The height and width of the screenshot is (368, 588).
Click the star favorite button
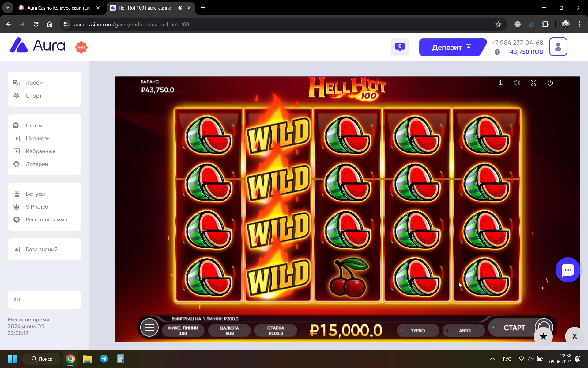(x=543, y=336)
